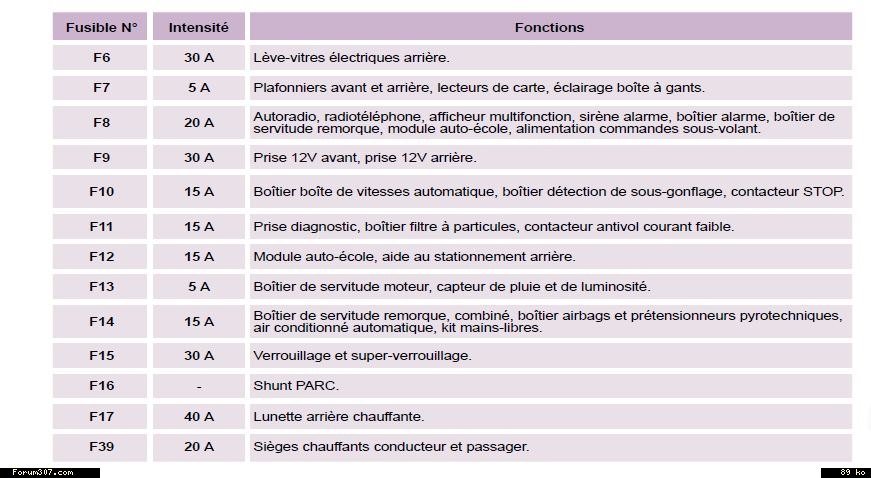Click the F39 fuse number cell

pyautogui.click(x=101, y=446)
